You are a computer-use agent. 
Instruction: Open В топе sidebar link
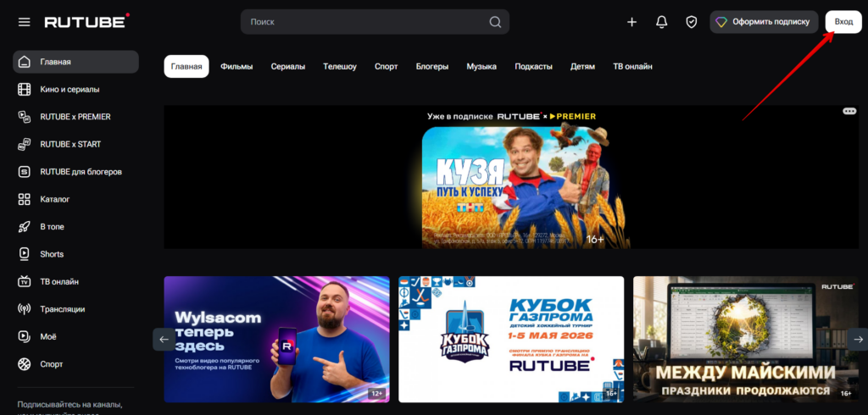point(75,227)
